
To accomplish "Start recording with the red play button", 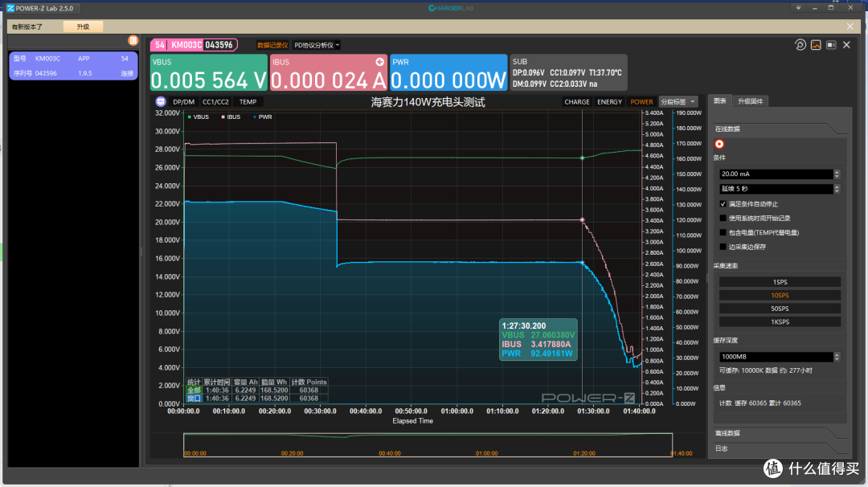I will pyautogui.click(x=719, y=144).
